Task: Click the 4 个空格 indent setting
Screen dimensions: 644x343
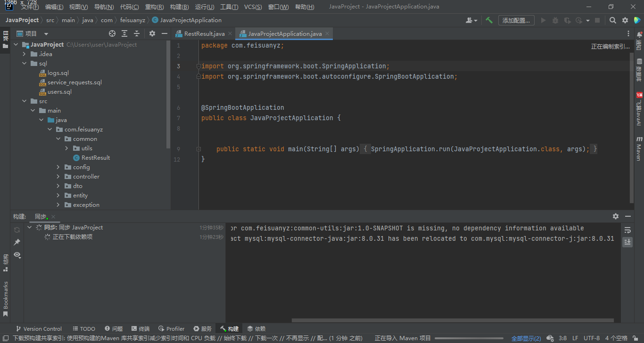Action: pyautogui.click(x=616, y=338)
